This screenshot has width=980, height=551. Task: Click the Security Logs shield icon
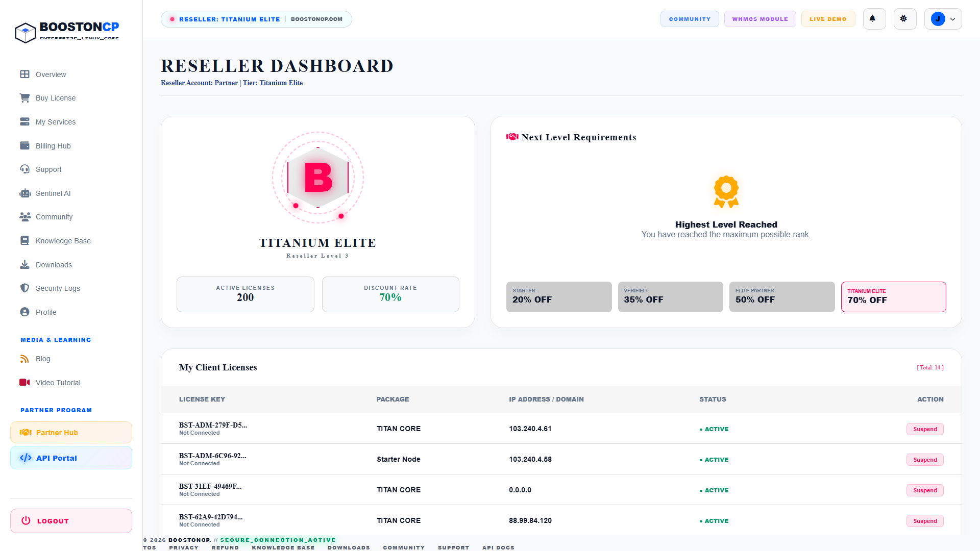point(24,288)
